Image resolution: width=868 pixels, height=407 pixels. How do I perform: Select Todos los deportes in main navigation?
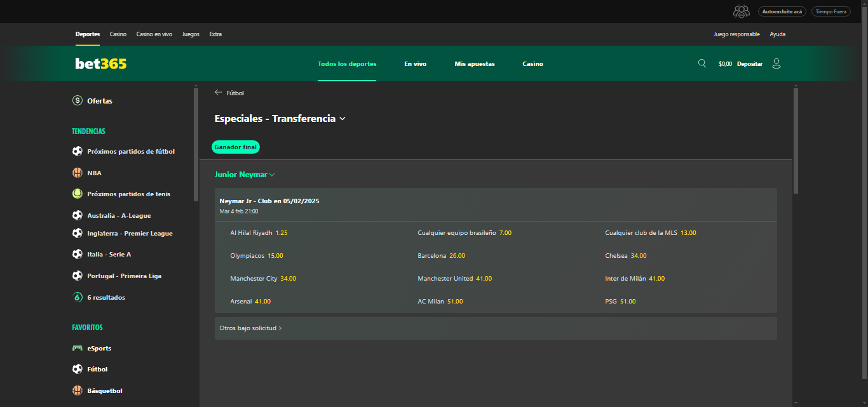347,64
